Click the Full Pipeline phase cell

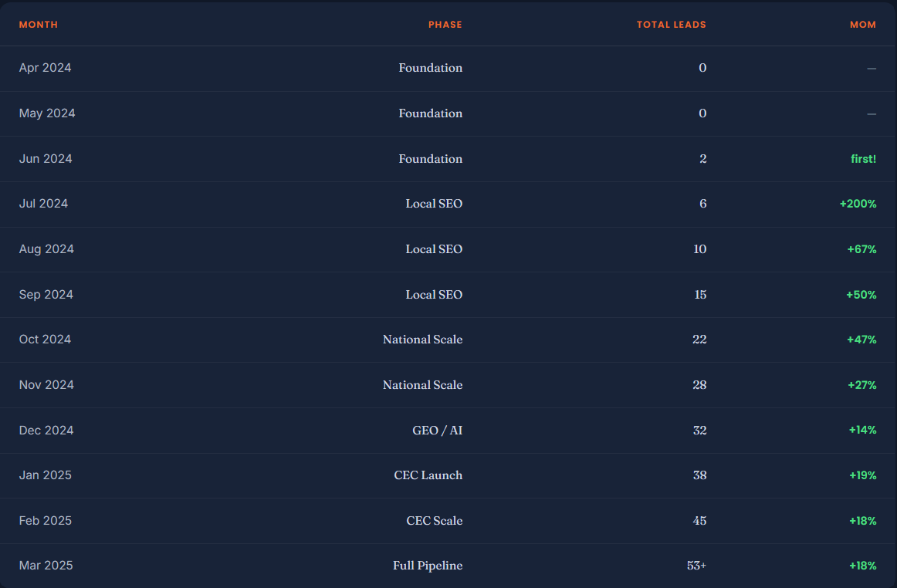click(428, 566)
